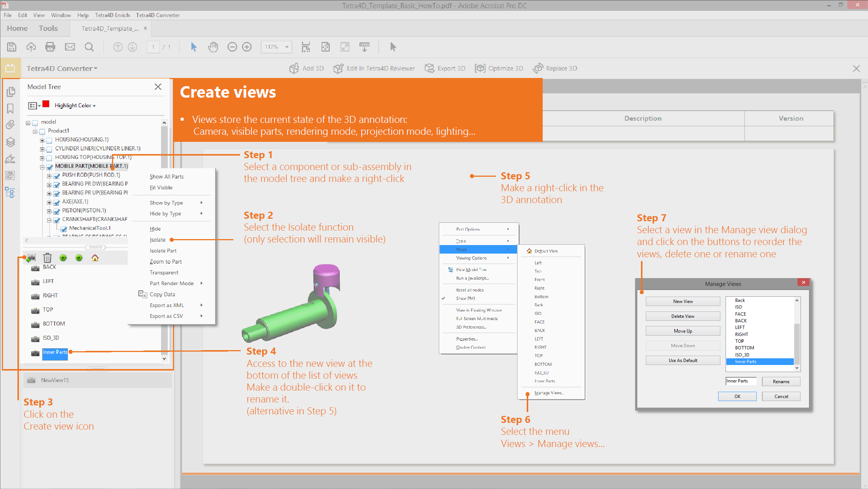Expand the CYLINDER LINER node
The width and height of the screenshot is (868, 489).
point(42,150)
